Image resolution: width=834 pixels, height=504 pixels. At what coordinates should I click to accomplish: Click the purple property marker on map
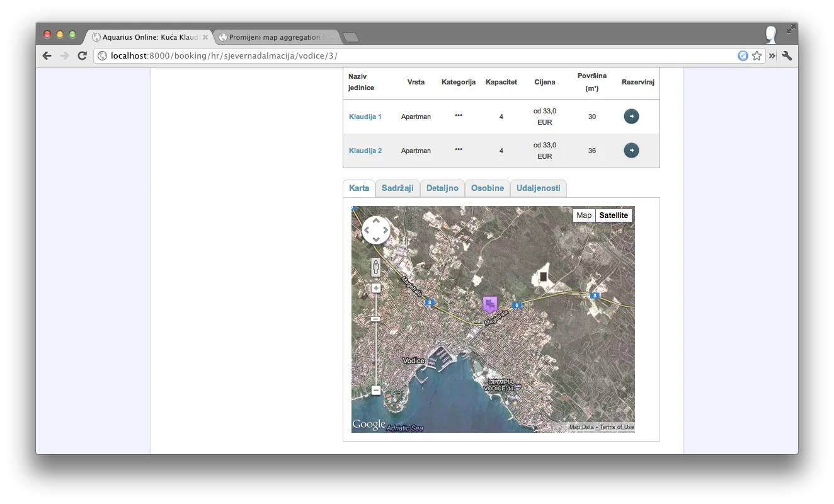pyautogui.click(x=490, y=304)
